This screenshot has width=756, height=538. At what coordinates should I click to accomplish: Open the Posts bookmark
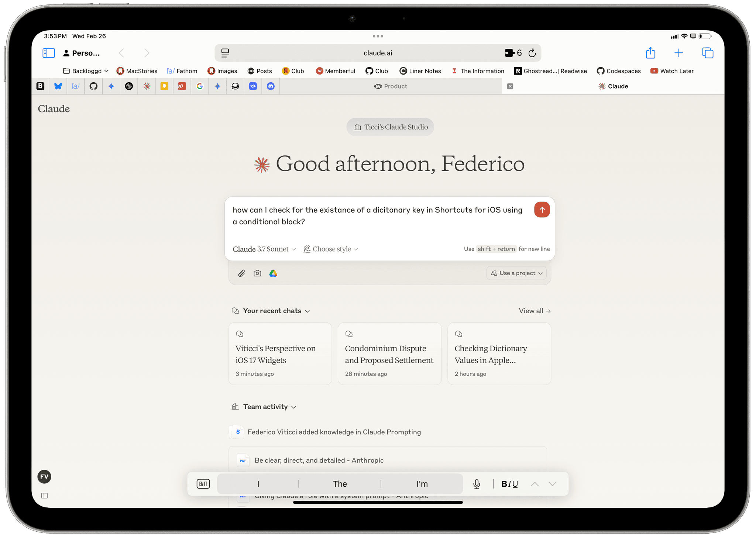click(260, 71)
